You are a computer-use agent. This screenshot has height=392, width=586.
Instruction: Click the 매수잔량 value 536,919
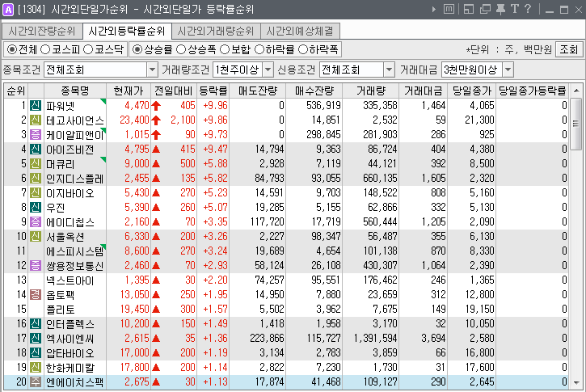click(x=323, y=105)
